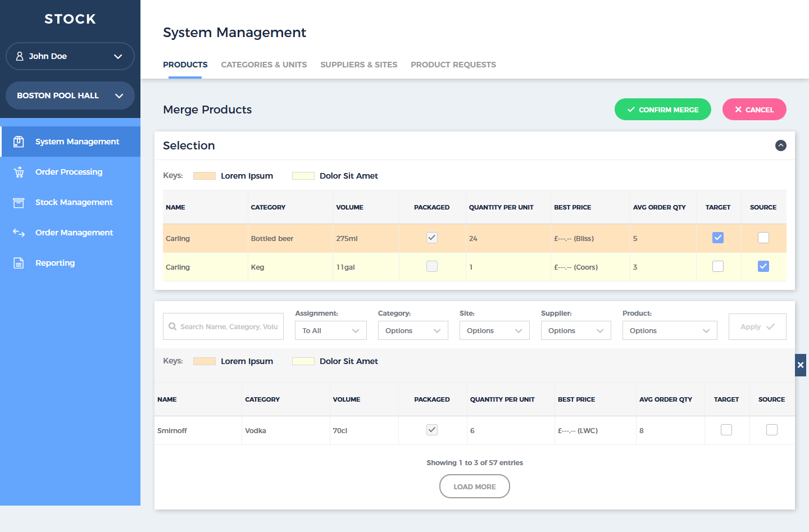The image size is (809, 532).
Task: Check the Target box for Smirnoff
Action: [726, 430]
